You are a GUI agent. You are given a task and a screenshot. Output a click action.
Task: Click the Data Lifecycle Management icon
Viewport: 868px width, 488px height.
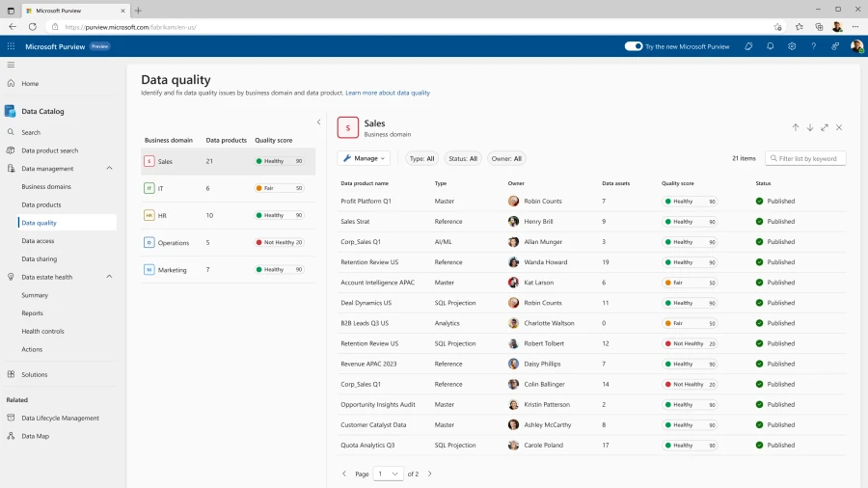(x=11, y=418)
